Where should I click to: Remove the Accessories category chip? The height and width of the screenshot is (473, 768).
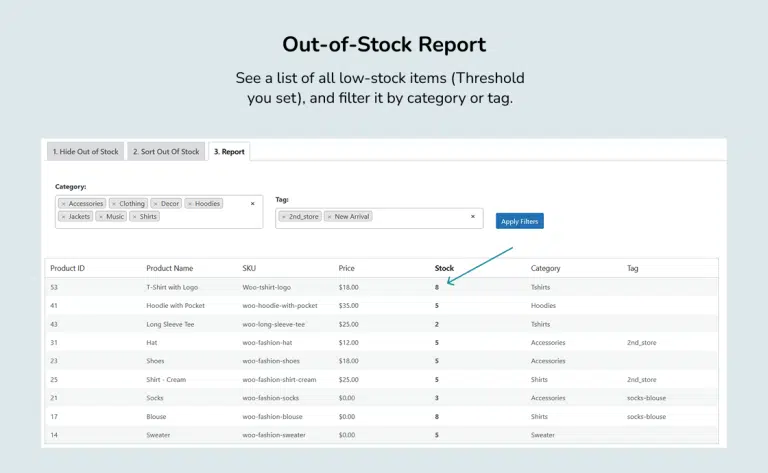coord(64,204)
